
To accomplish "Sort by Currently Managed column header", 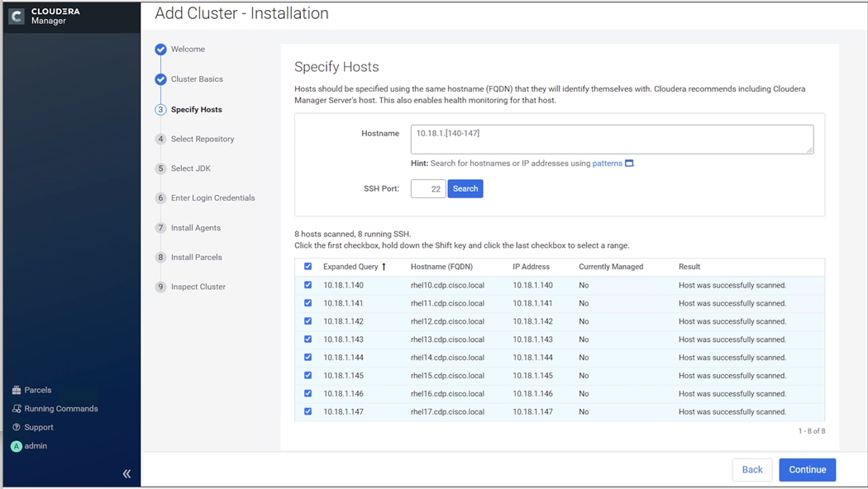I will tap(611, 267).
